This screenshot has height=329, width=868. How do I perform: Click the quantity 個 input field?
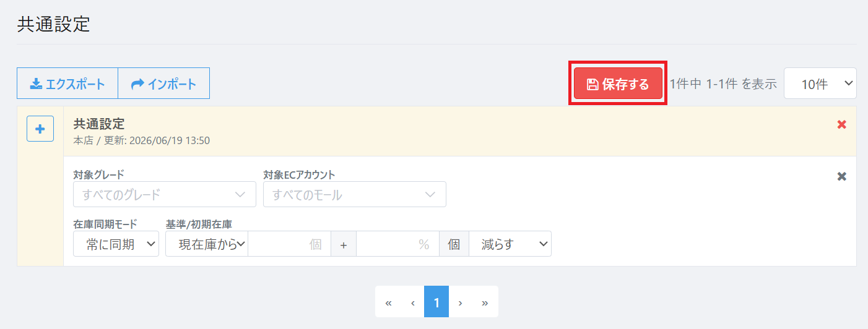(x=289, y=244)
